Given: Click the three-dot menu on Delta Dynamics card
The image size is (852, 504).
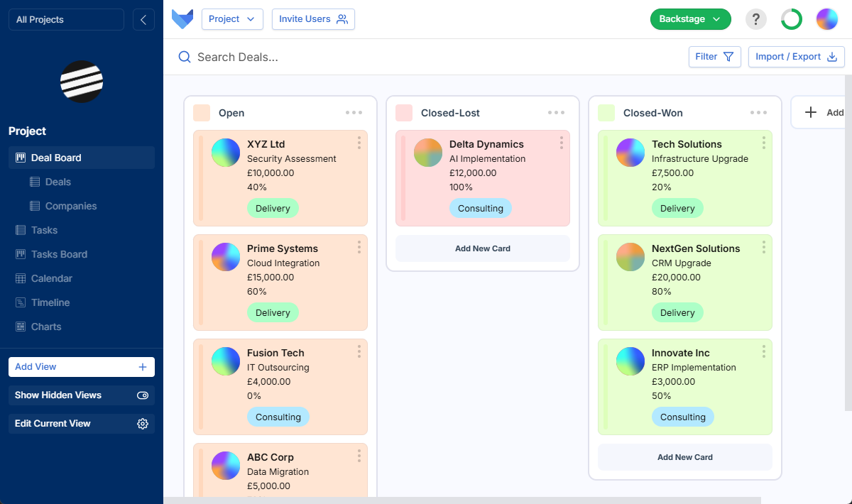Looking at the screenshot, I should [x=562, y=143].
